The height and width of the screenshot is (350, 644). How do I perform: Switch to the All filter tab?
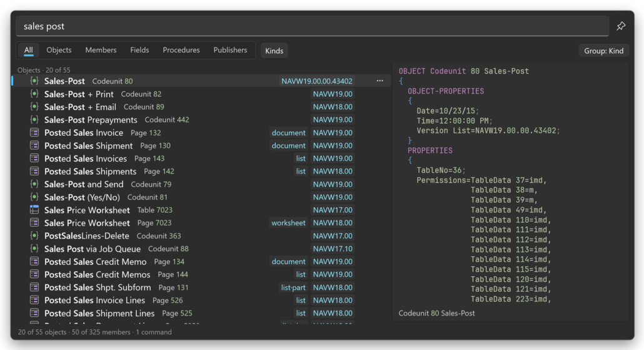coord(28,50)
